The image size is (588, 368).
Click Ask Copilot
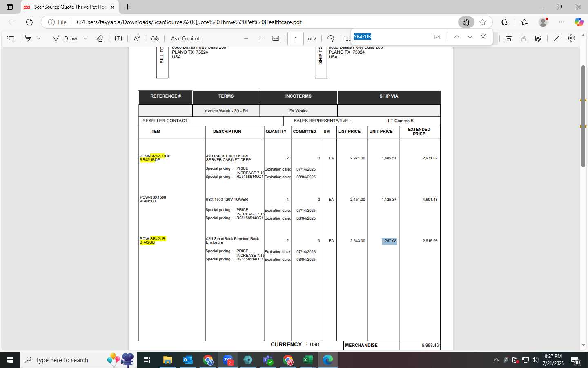coord(185,38)
